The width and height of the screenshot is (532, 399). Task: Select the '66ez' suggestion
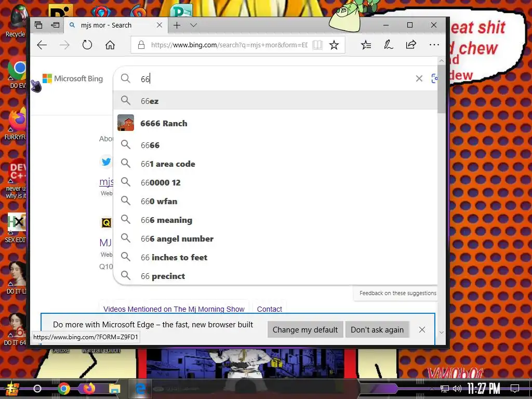(275, 101)
